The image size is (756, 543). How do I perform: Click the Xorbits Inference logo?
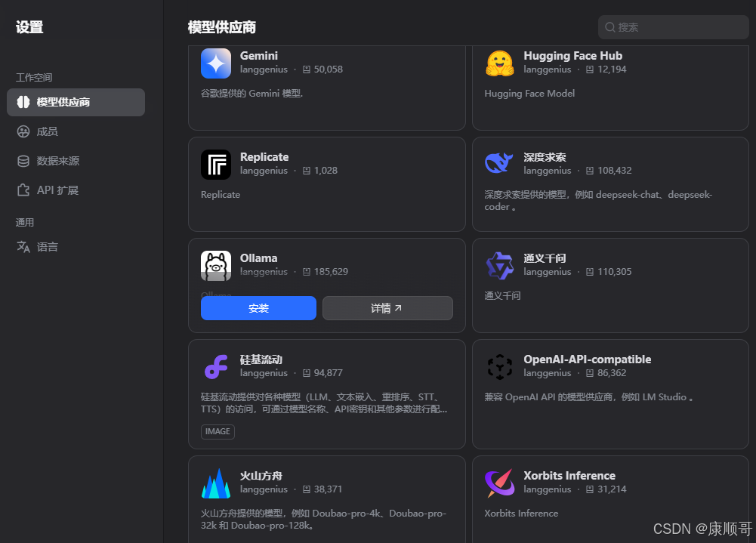coord(499,483)
